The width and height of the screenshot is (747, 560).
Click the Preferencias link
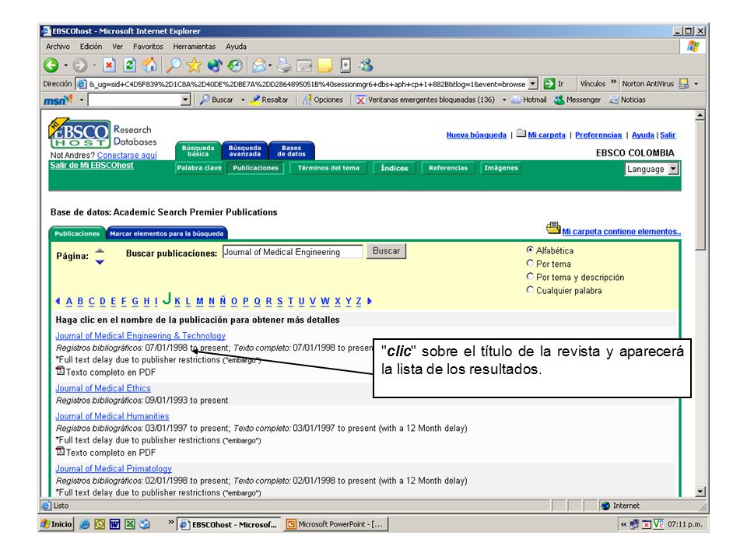coord(598,135)
